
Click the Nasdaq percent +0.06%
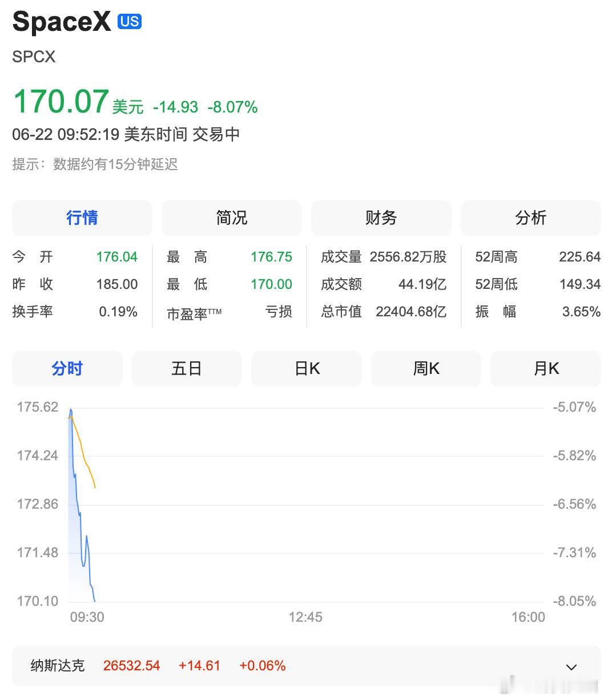pos(262,666)
